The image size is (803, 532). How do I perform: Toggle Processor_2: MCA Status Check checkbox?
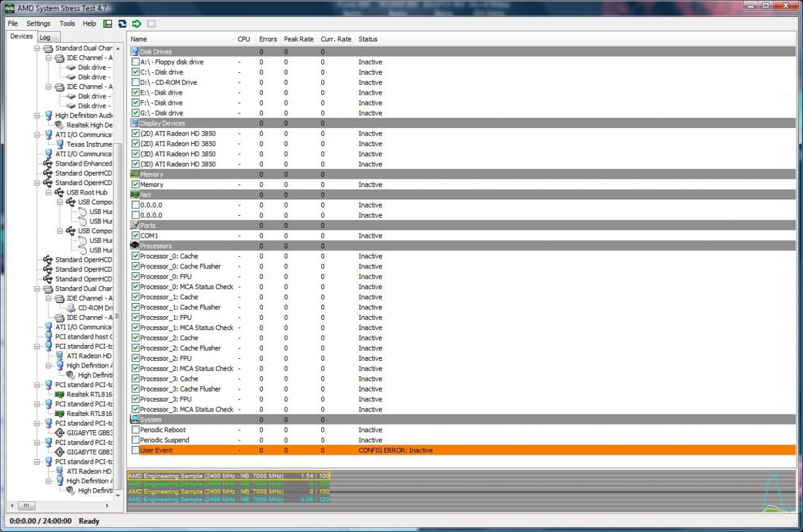pos(136,368)
